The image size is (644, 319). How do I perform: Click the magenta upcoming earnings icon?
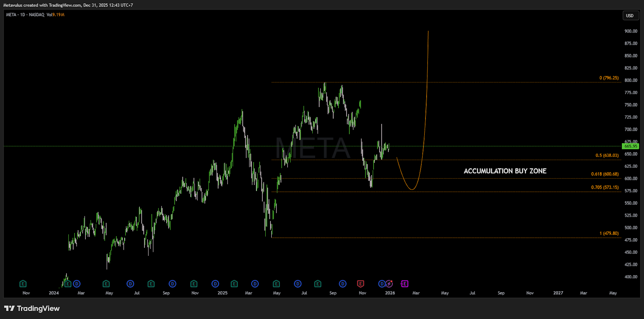pyautogui.click(x=405, y=284)
